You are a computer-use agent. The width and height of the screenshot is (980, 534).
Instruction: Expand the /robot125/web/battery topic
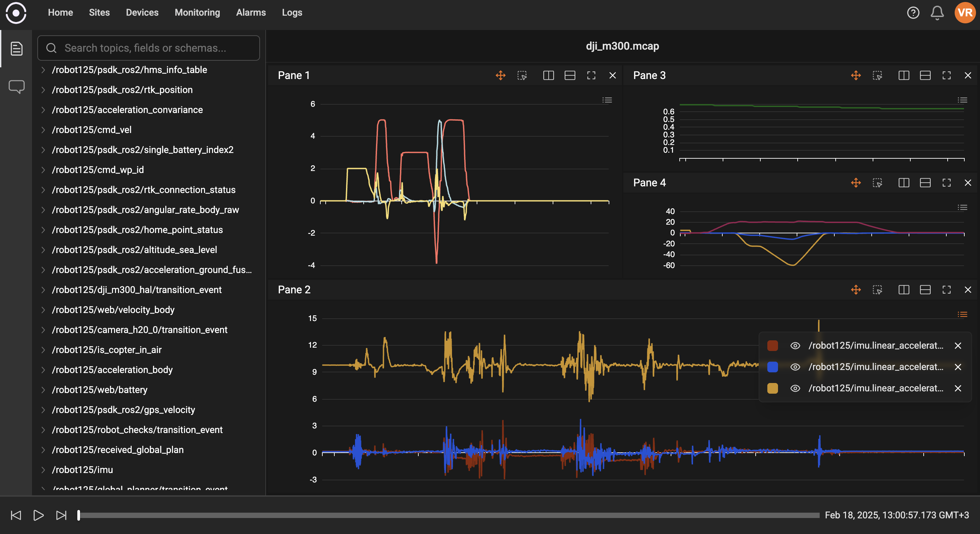(43, 389)
